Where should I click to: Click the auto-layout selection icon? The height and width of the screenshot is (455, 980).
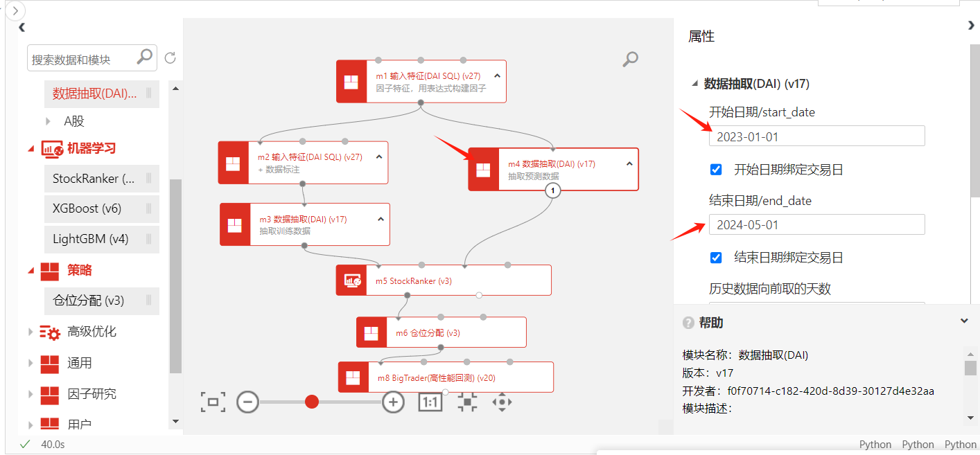(x=467, y=402)
